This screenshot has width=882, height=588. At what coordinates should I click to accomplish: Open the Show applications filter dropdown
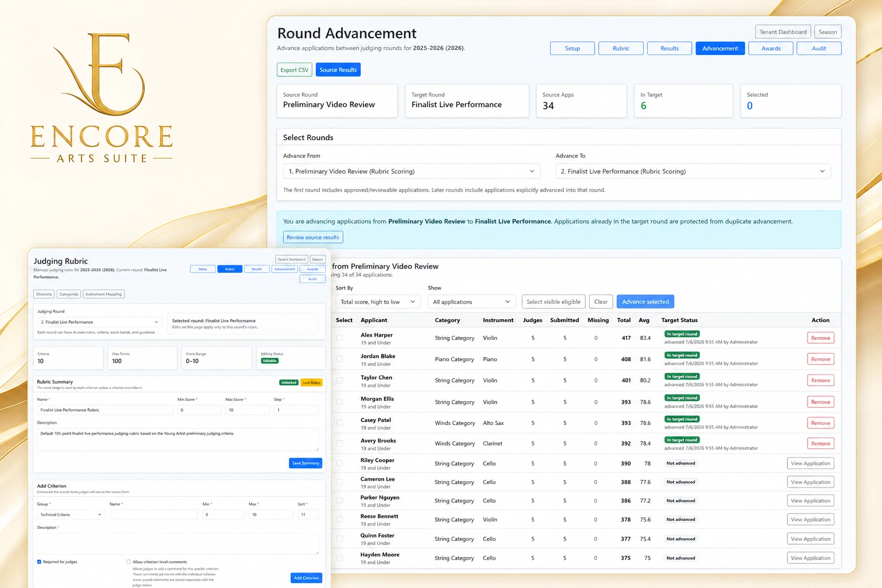click(472, 301)
